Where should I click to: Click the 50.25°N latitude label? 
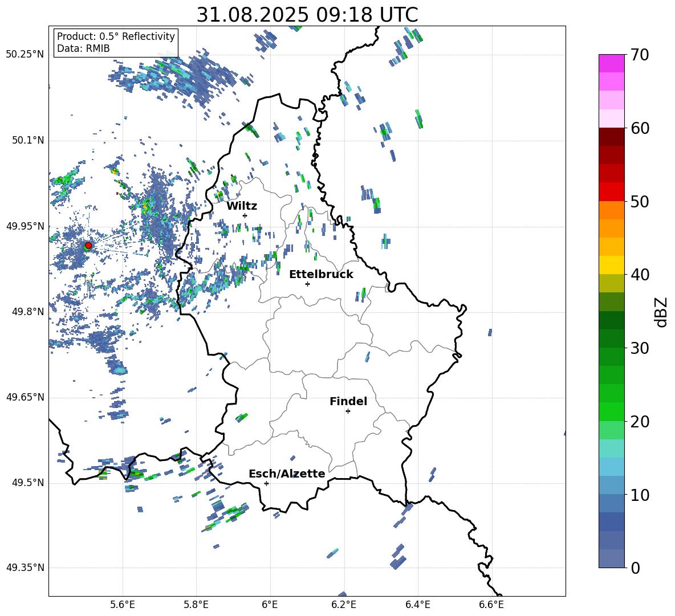click(25, 55)
